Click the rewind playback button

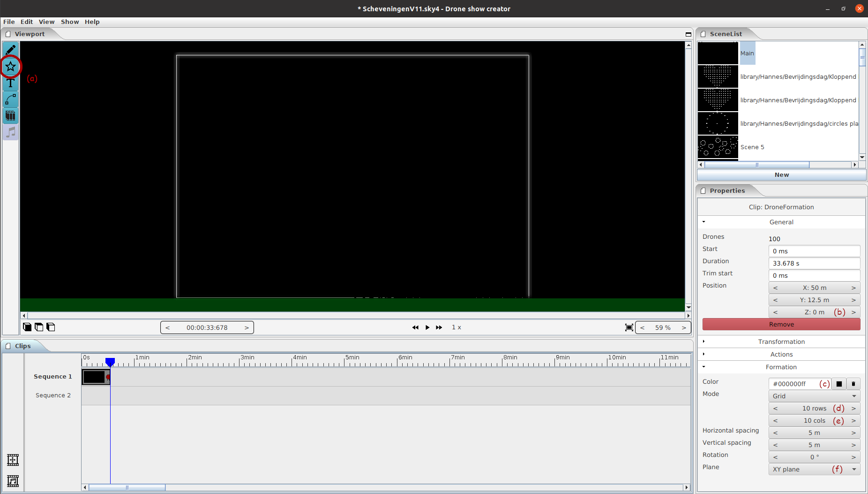pyautogui.click(x=415, y=327)
